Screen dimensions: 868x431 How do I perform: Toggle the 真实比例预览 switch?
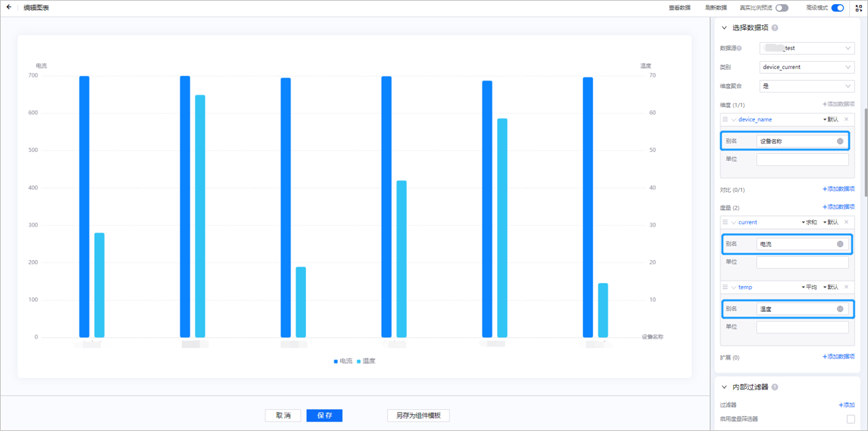(x=781, y=8)
